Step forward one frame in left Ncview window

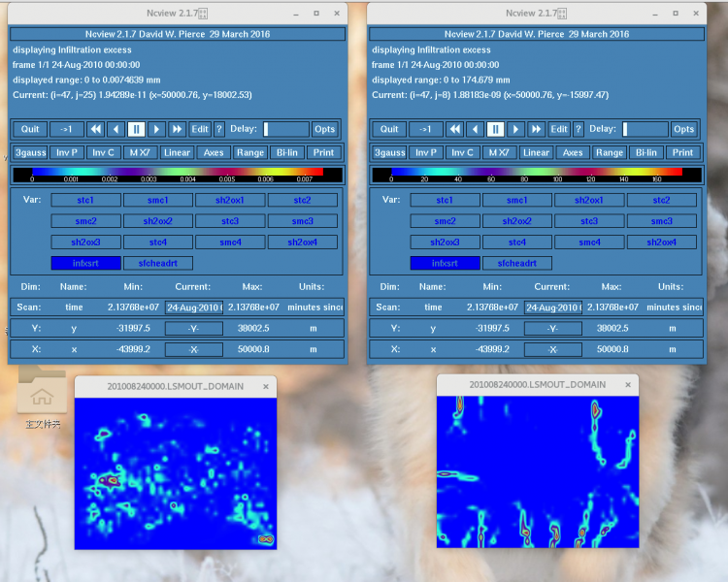point(156,129)
